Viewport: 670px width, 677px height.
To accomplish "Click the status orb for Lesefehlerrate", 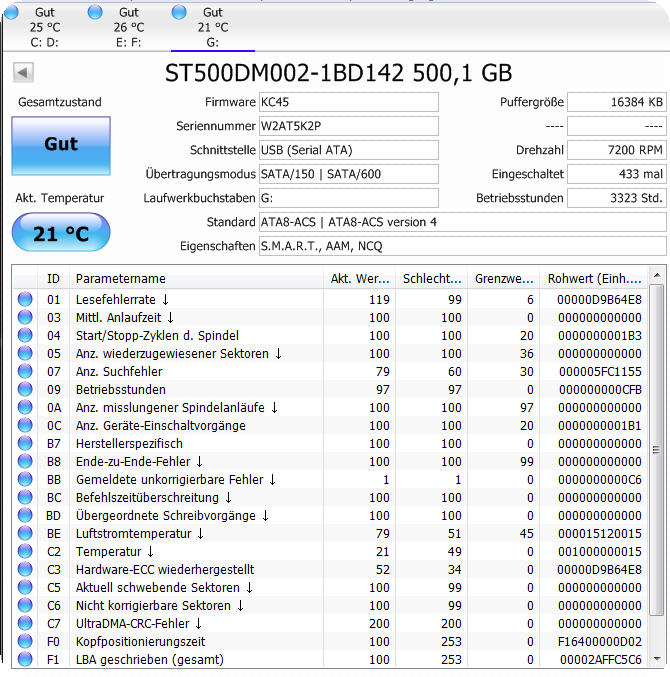I will [25, 300].
